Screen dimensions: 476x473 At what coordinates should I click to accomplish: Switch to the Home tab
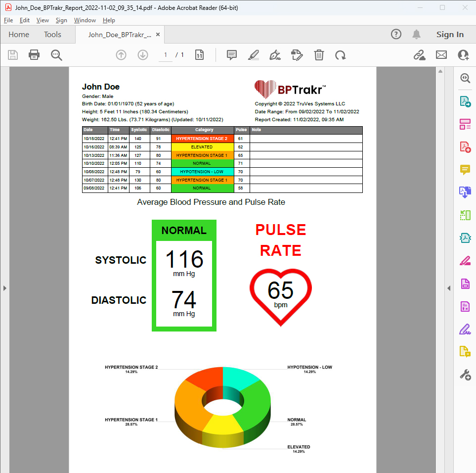coord(19,34)
